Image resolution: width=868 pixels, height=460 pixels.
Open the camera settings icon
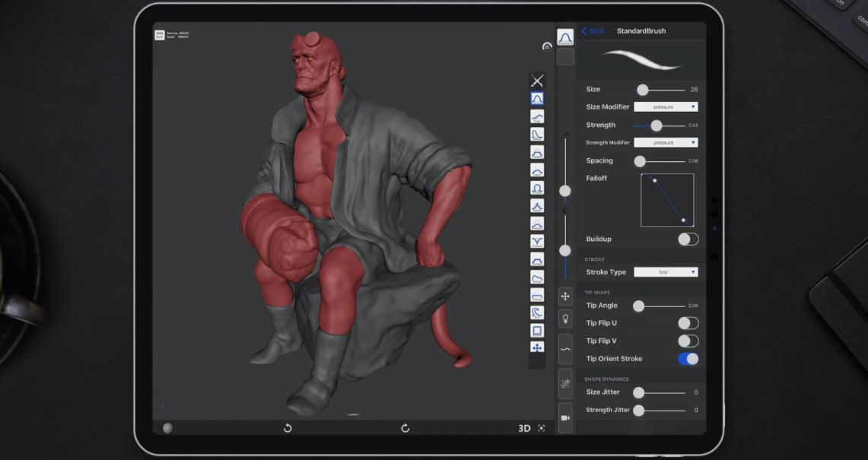(565, 418)
